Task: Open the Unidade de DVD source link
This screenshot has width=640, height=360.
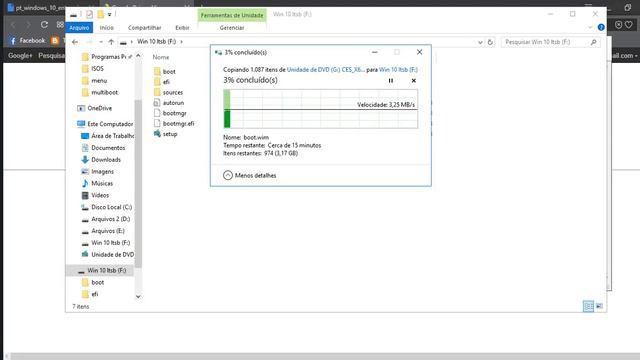Action: coord(326,70)
